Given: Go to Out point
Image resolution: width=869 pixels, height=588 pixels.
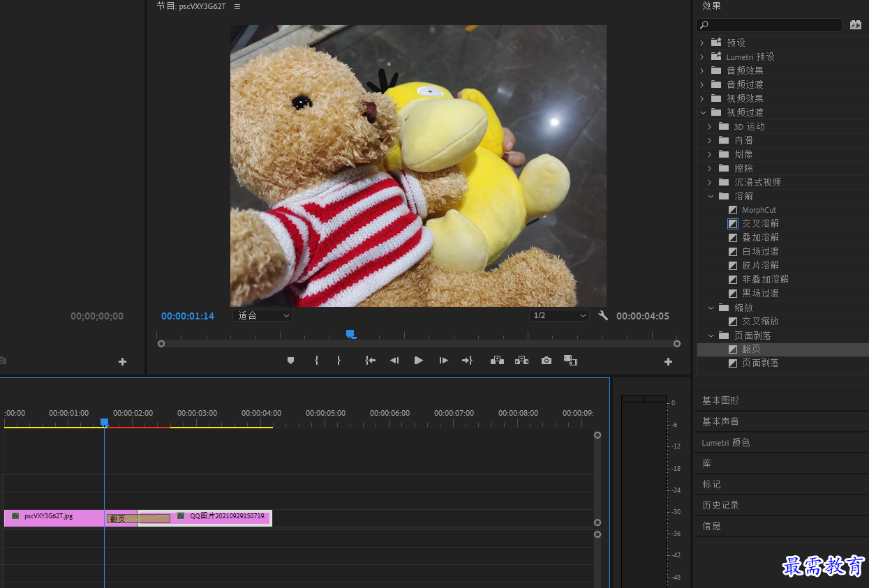Looking at the screenshot, I should (x=467, y=361).
